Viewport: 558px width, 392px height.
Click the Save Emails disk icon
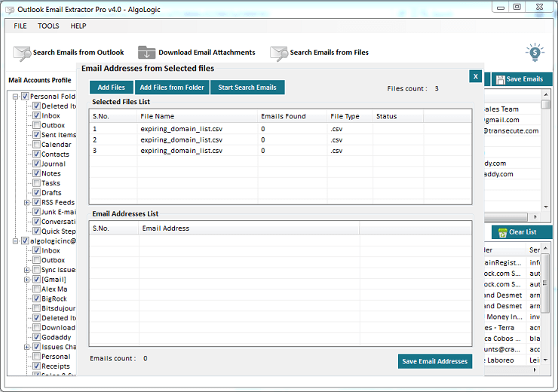pos(498,79)
